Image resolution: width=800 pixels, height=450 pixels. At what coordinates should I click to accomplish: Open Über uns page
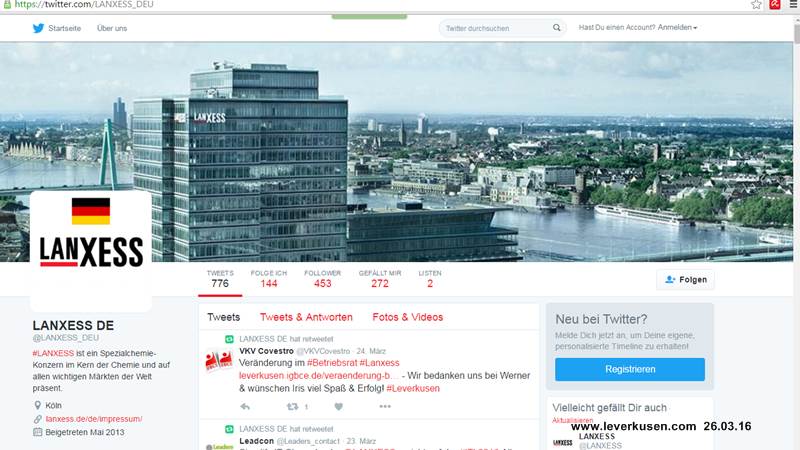tap(112, 28)
